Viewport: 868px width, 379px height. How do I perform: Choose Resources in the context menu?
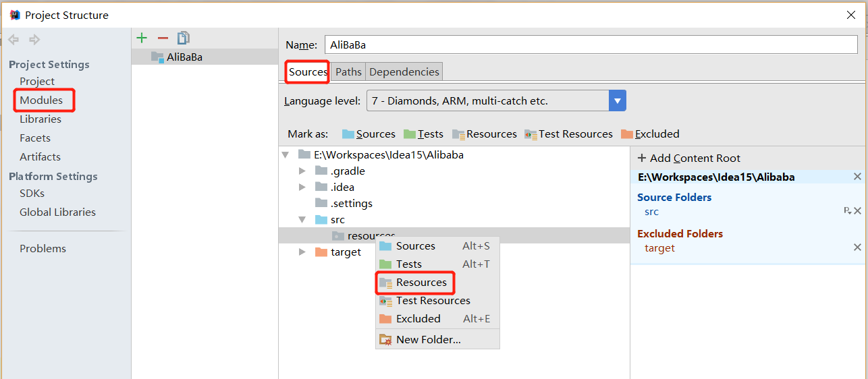(x=437, y=282)
